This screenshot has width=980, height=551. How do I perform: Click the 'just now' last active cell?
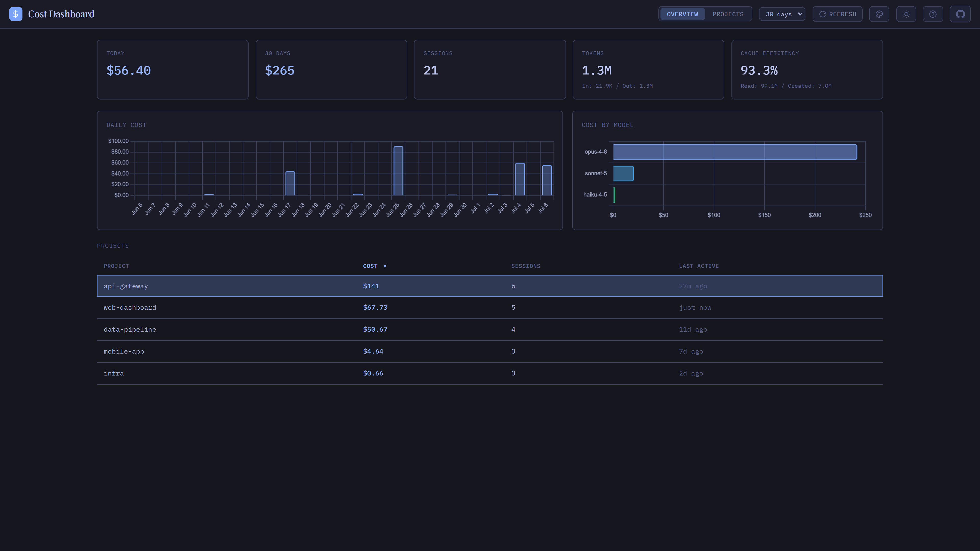695,308
